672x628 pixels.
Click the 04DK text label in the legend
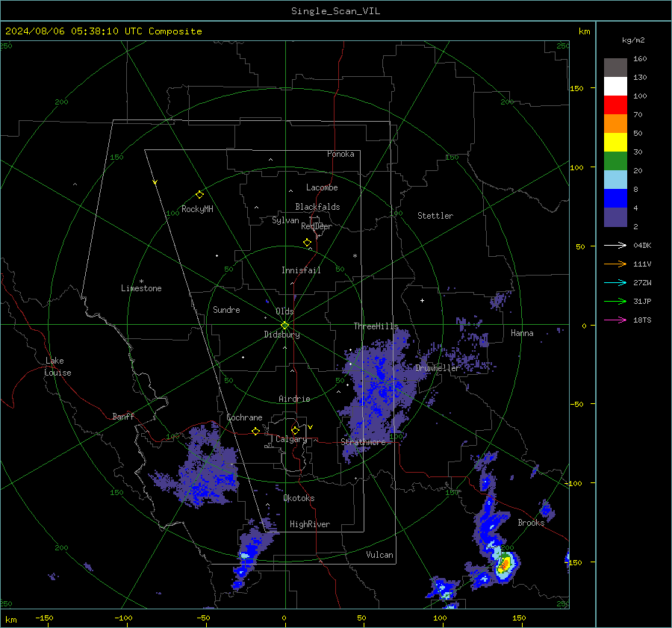642,246
